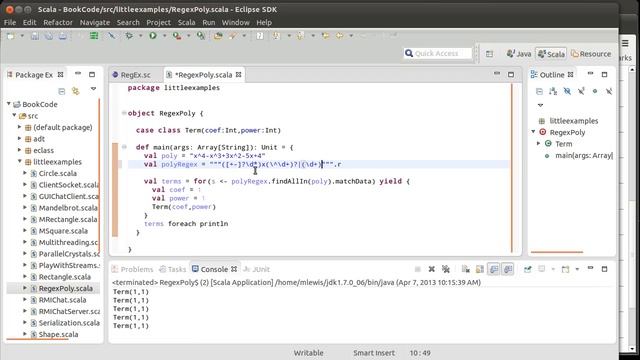Viewport: 640px width, 360px height.
Task: Click the New file toolbar icon
Action: (x=11, y=36)
